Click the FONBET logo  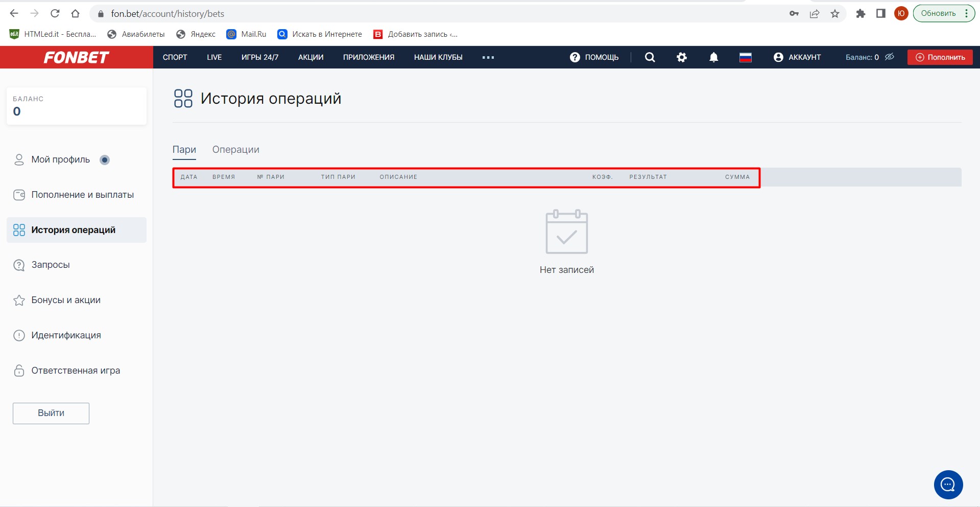[77, 57]
